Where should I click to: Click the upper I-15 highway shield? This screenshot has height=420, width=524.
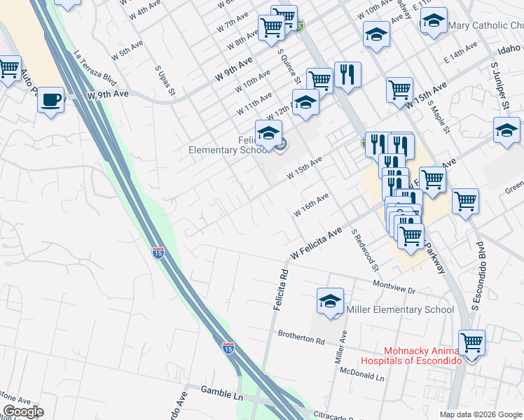pos(158,253)
